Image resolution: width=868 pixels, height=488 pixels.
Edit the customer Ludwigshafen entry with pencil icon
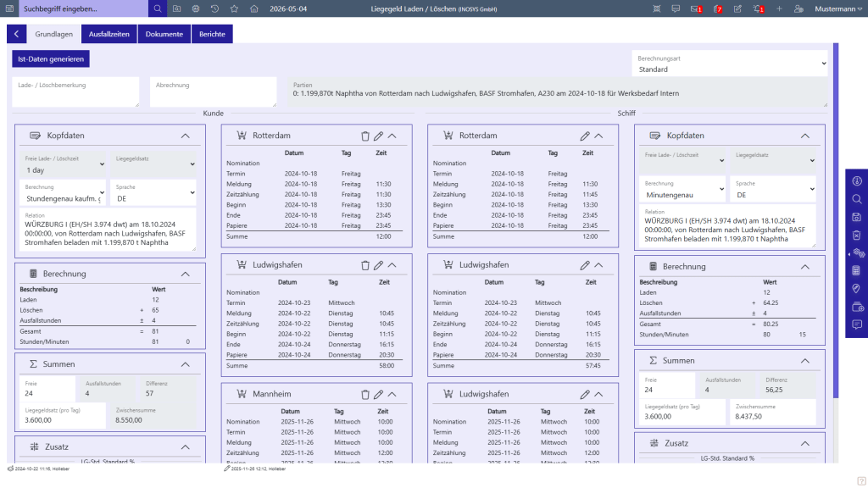378,265
